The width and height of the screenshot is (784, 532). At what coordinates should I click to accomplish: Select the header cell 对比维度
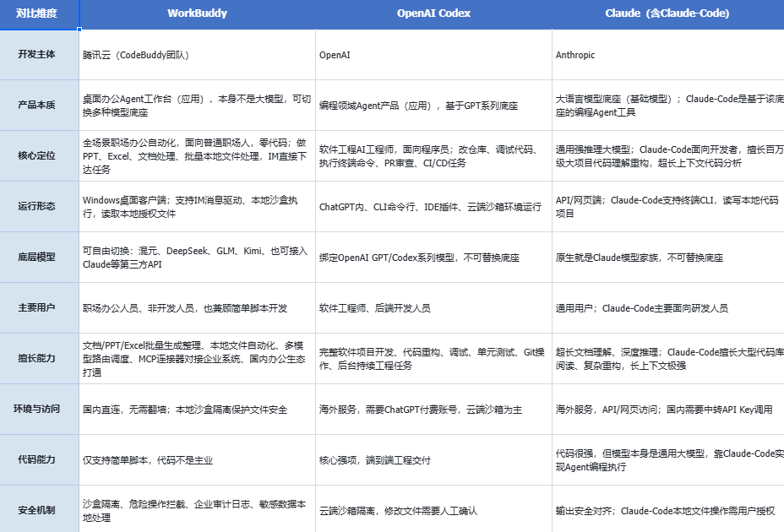[x=39, y=14]
